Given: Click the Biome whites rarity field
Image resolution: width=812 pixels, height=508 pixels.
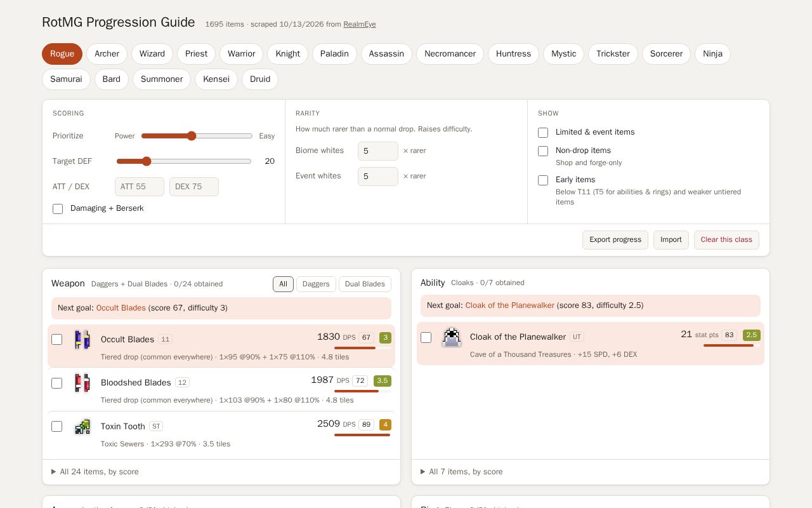Looking at the screenshot, I should 378,151.
